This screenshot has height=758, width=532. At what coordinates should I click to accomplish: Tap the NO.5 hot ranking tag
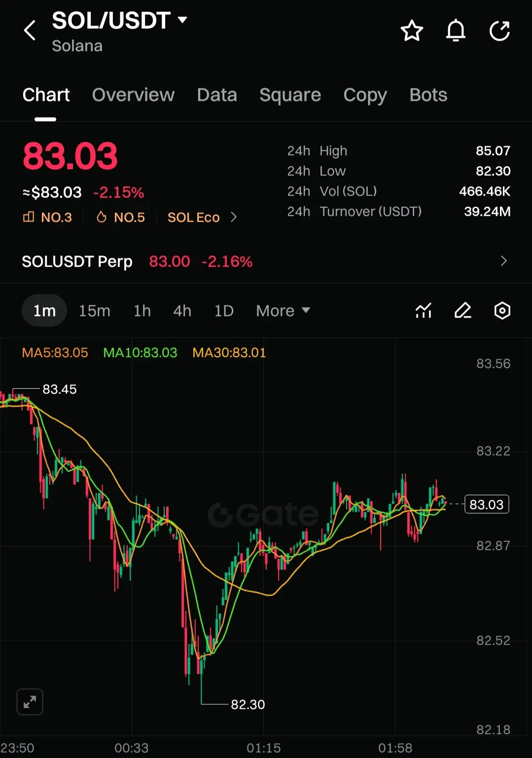[x=120, y=217]
